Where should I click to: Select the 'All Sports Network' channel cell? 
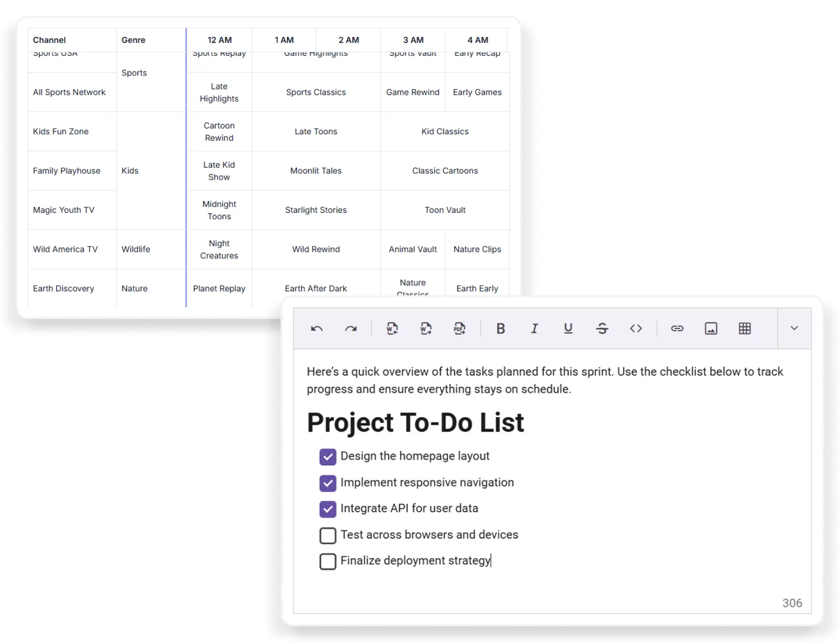tap(72, 92)
